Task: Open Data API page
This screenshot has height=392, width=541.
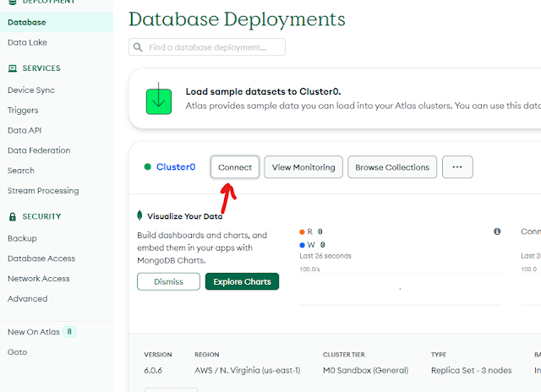Action: pos(25,130)
